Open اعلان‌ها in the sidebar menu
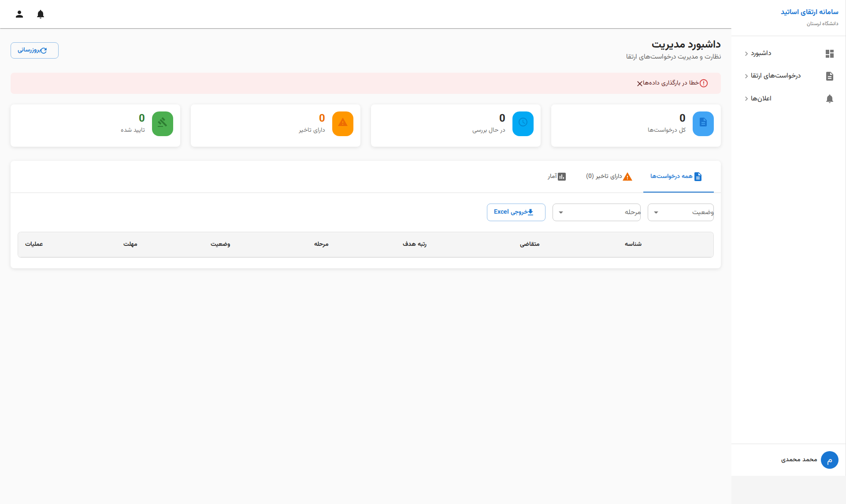Screen dimensions: 846x504 click(x=789, y=99)
